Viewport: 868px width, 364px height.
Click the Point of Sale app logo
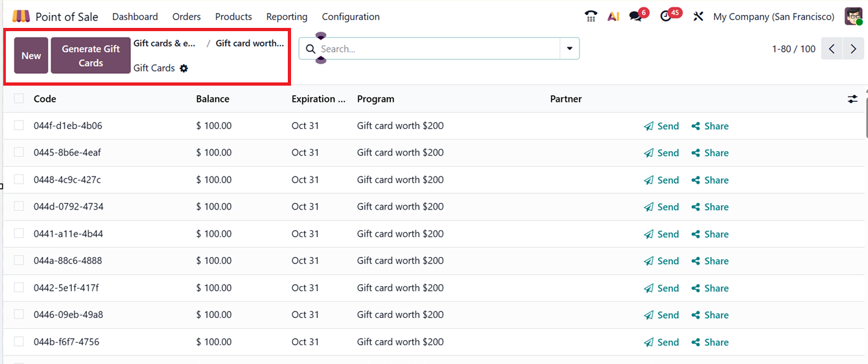point(21,16)
